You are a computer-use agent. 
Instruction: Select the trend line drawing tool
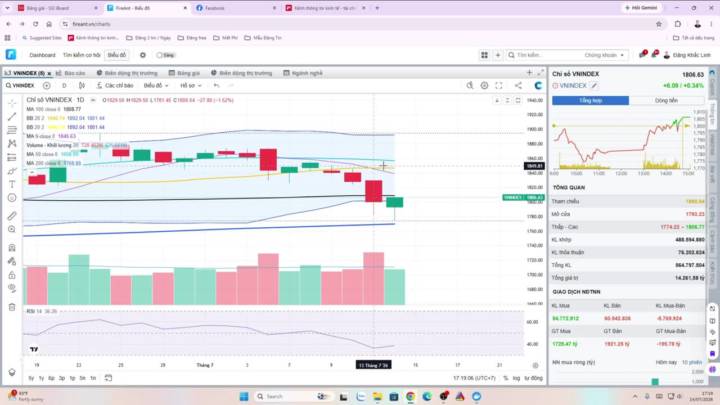pyautogui.click(x=12, y=117)
